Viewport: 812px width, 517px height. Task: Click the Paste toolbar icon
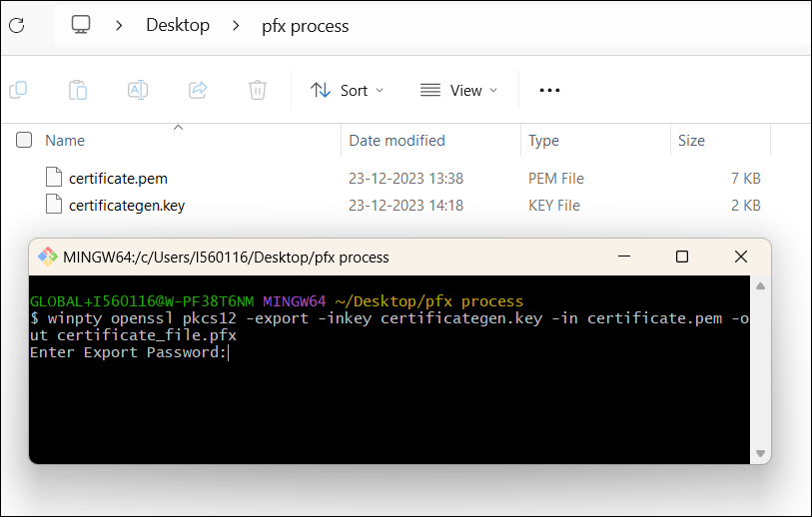click(78, 90)
